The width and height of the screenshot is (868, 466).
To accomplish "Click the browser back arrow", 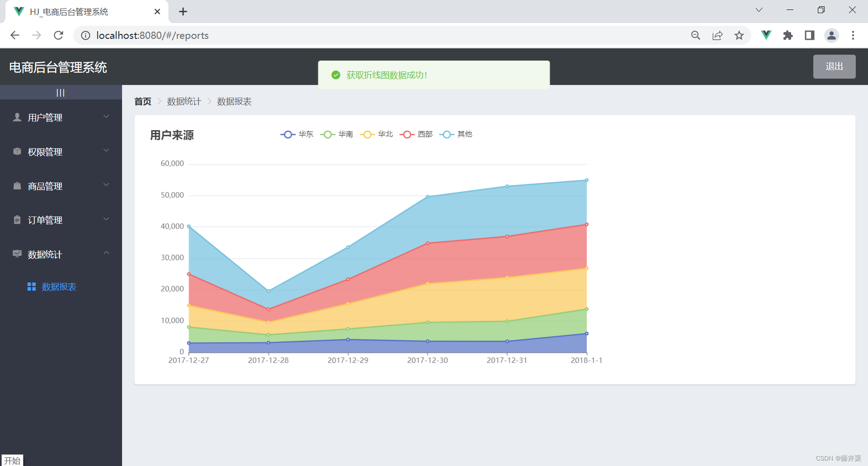I will [x=15, y=35].
